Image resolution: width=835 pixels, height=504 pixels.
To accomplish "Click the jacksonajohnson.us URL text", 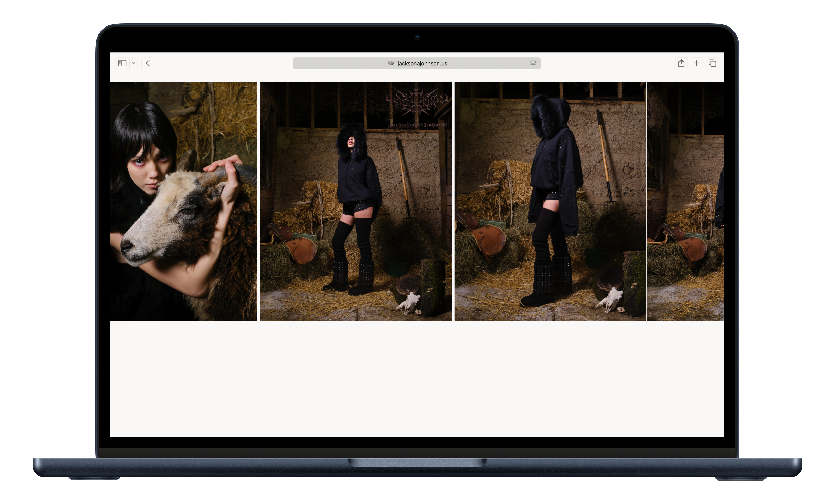I will (x=422, y=63).
